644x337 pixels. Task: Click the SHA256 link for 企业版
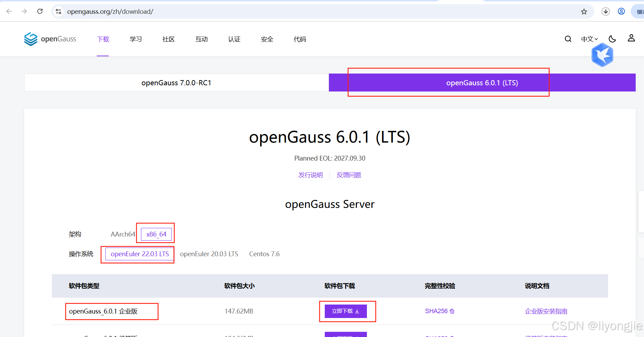[436, 311]
